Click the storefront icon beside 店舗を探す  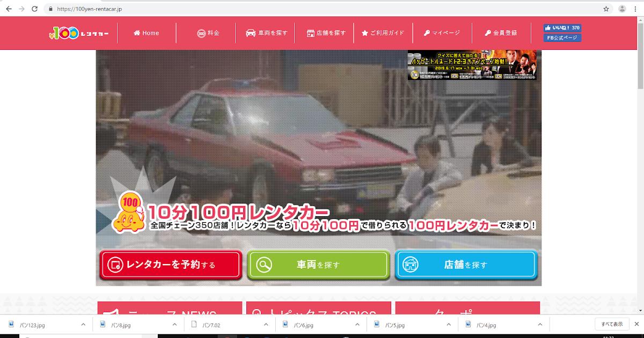pyautogui.click(x=310, y=33)
